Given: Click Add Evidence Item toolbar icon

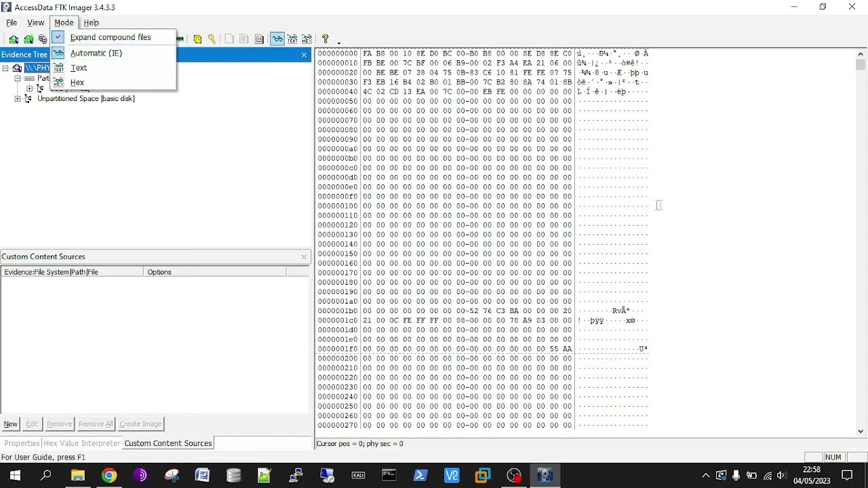Looking at the screenshot, I should pos(14,39).
